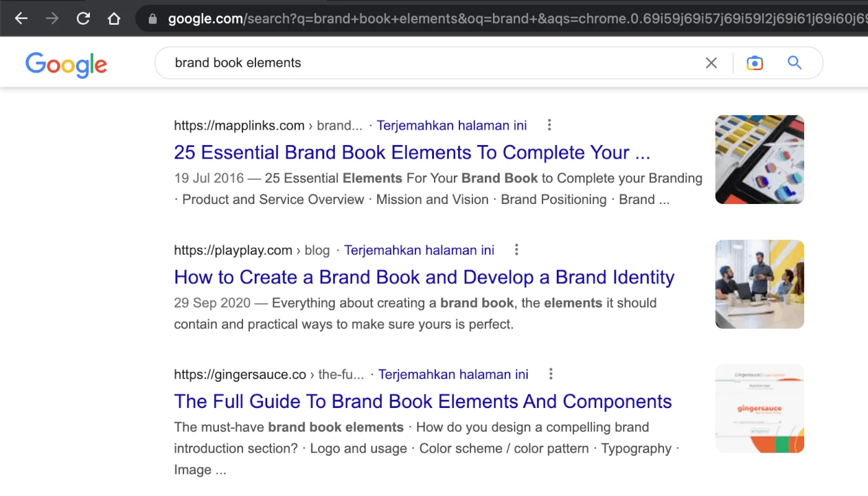Open the browser home page
This screenshot has height=496, width=868.
click(114, 18)
